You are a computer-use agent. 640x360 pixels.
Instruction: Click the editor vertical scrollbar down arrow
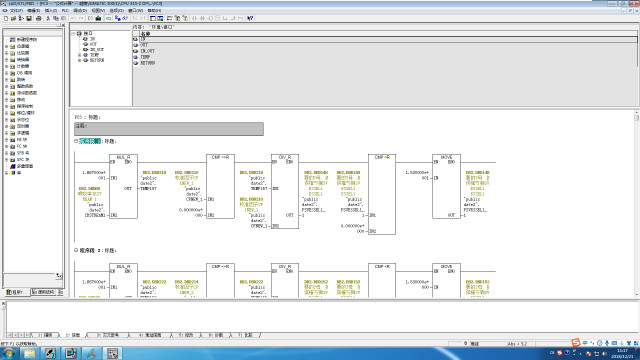[x=637, y=294]
